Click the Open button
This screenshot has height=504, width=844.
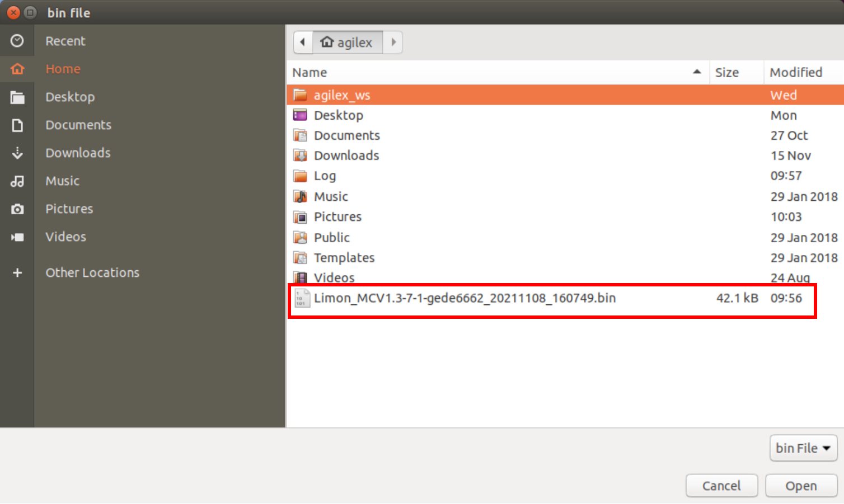pyautogui.click(x=801, y=486)
